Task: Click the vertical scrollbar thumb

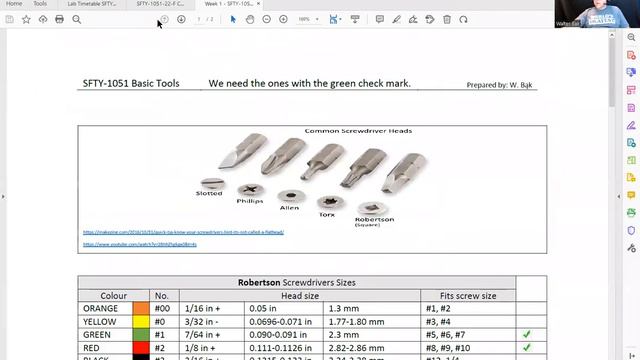Action: tap(611, 74)
